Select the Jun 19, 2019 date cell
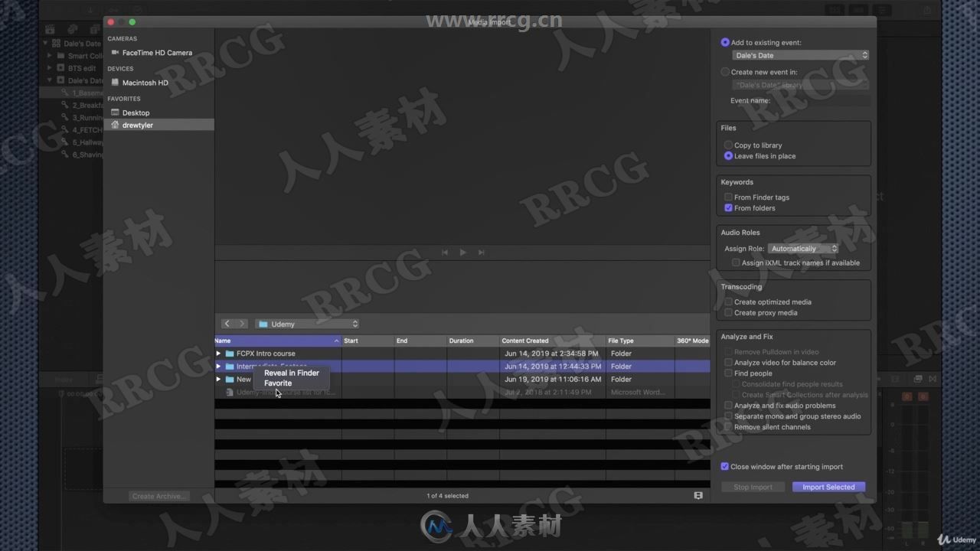Image resolution: width=980 pixels, height=551 pixels. [x=552, y=380]
